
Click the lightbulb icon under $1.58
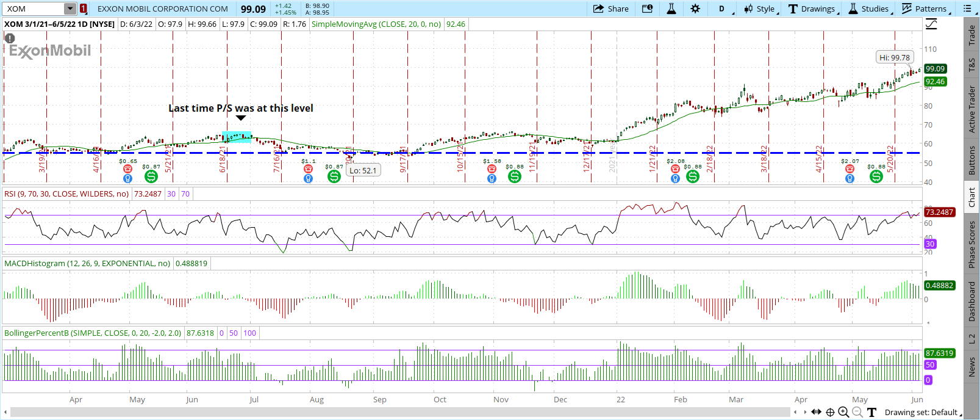coord(492,179)
